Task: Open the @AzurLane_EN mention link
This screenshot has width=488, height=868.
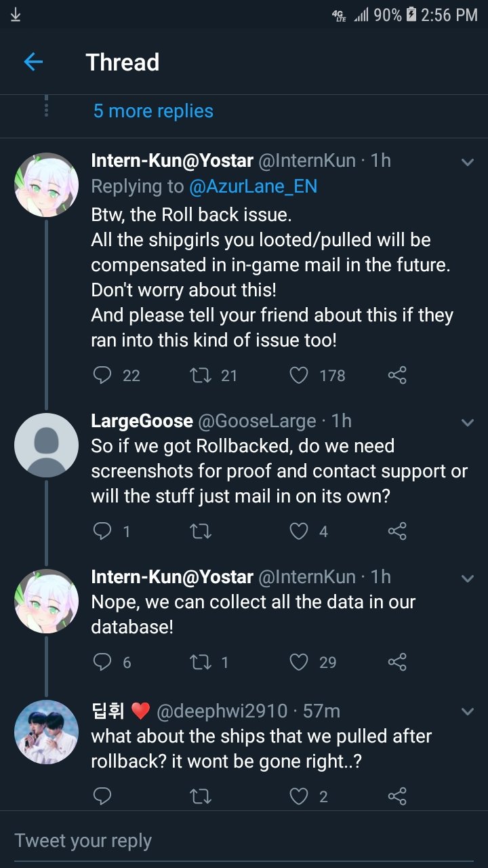Action: [253, 186]
